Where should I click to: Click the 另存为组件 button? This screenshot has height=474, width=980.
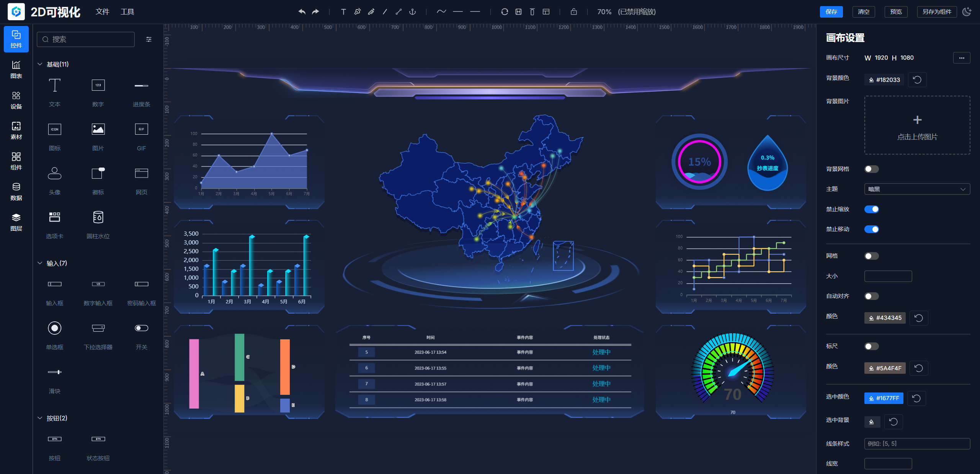point(937,12)
